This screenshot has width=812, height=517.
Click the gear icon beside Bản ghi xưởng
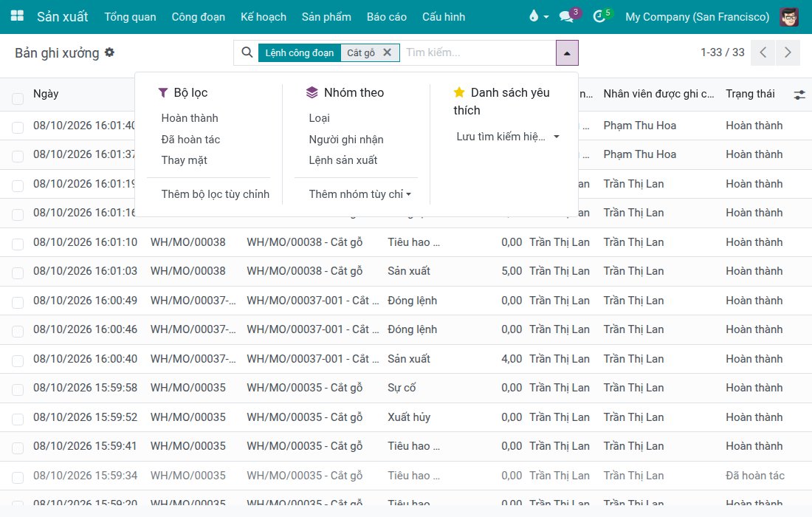coord(109,52)
